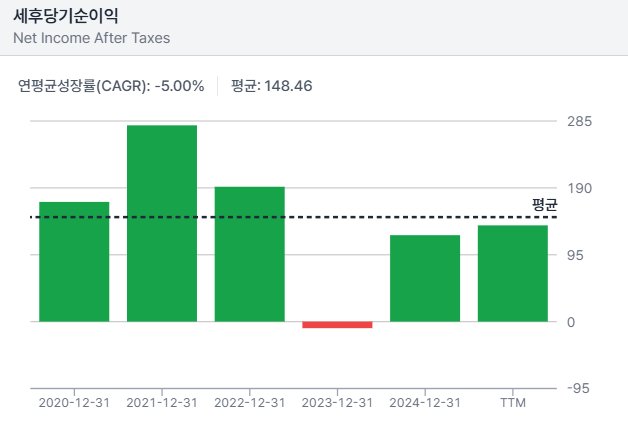Click the green bar for 2024-12-31
This screenshot has height=445, width=628.
coord(425,278)
